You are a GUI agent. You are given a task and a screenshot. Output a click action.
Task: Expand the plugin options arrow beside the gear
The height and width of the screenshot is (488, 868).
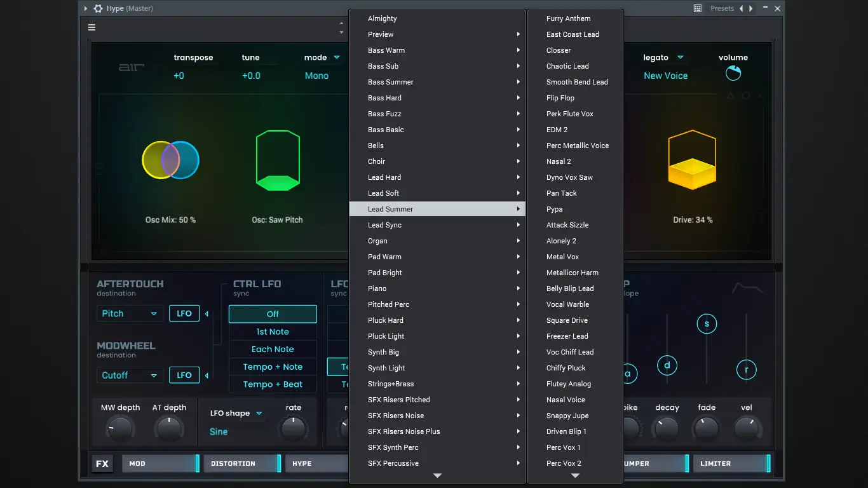coord(86,8)
